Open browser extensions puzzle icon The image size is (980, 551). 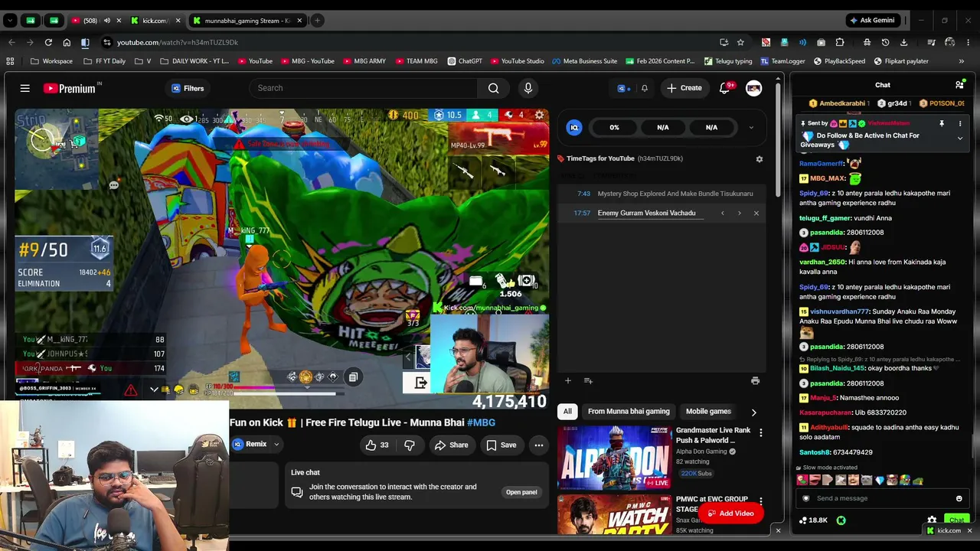[840, 42]
